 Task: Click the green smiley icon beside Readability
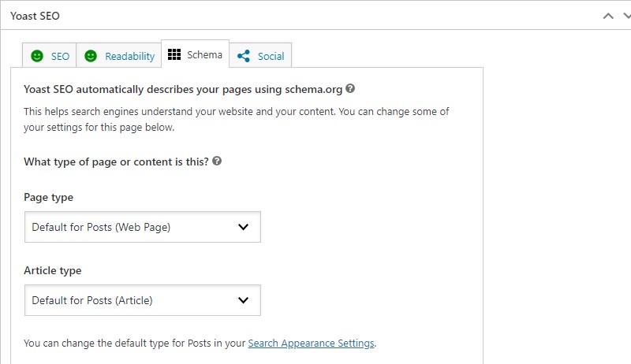[91, 56]
